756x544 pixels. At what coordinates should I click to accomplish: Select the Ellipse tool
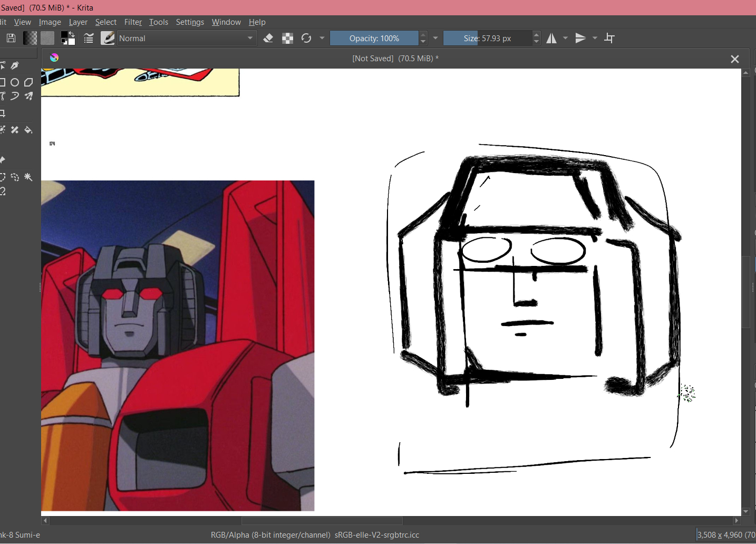pos(15,82)
